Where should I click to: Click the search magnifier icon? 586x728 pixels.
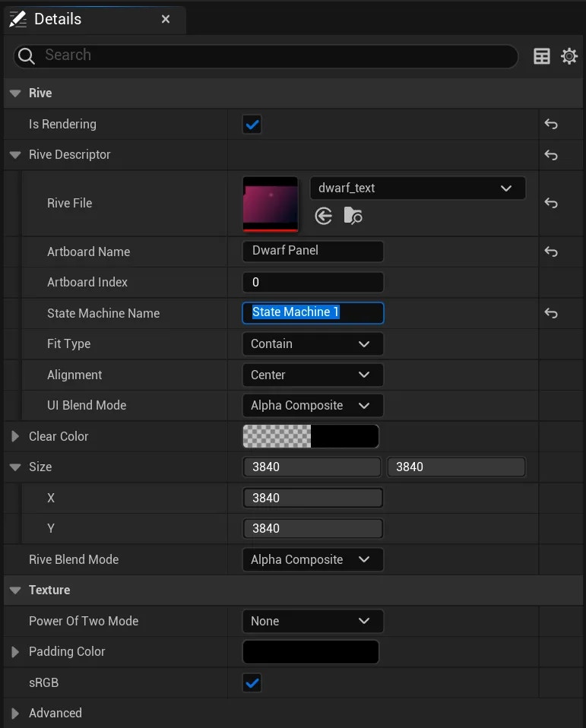coord(27,56)
